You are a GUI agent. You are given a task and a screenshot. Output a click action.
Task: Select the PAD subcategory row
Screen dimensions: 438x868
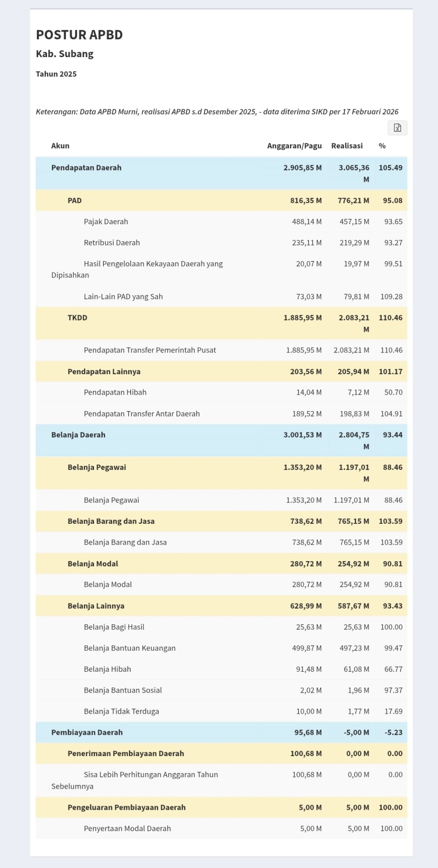point(75,200)
